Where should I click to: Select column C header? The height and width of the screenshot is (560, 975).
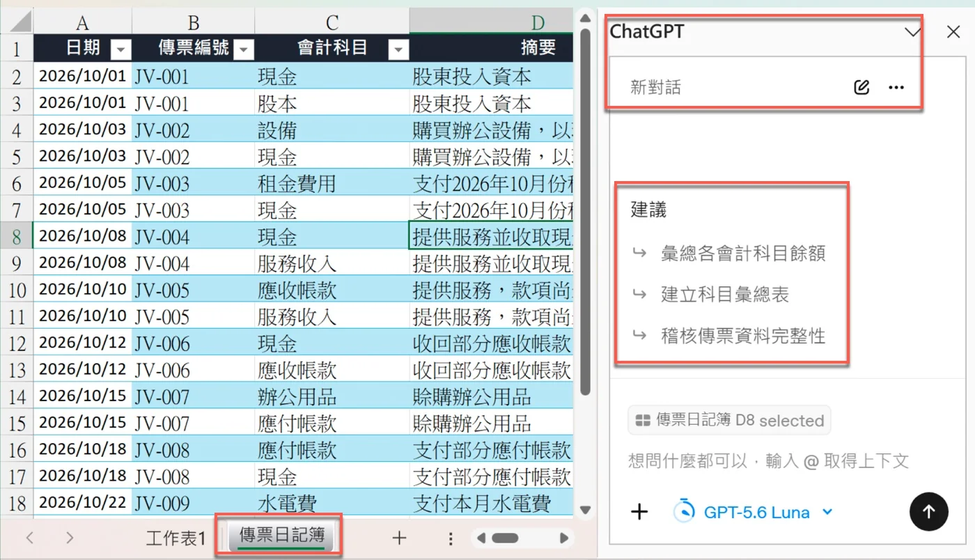click(x=332, y=22)
